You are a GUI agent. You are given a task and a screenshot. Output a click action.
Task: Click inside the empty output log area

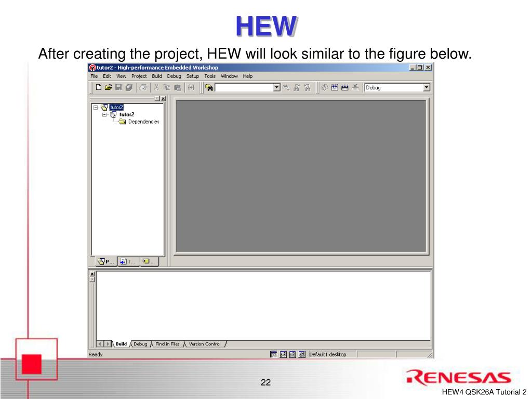pyautogui.click(x=263, y=305)
